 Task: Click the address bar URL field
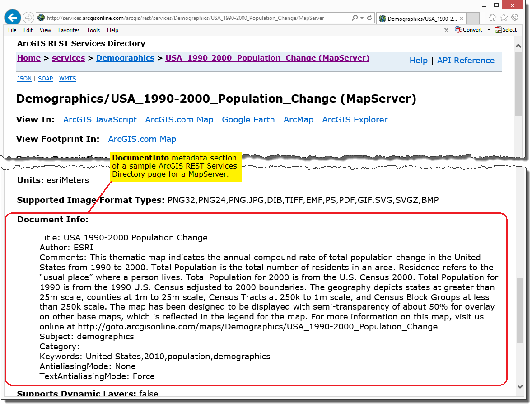coord(190,17)
